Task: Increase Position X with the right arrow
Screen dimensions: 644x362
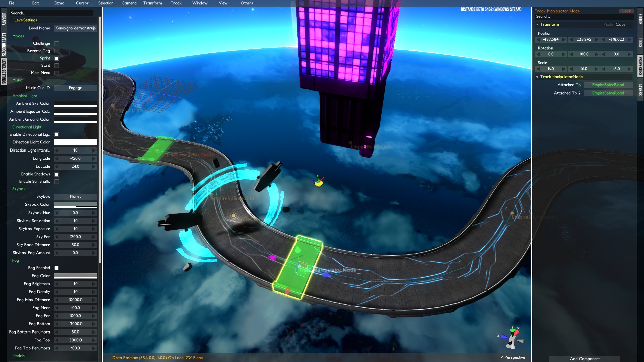Action: coord(564,39)
